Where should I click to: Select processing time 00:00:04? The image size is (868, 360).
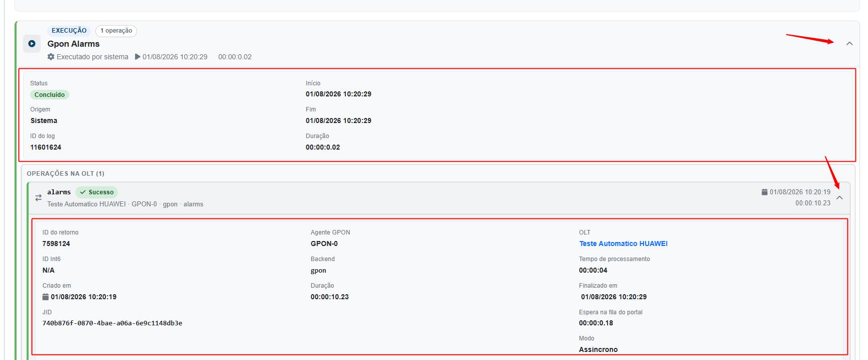[593, 270]
